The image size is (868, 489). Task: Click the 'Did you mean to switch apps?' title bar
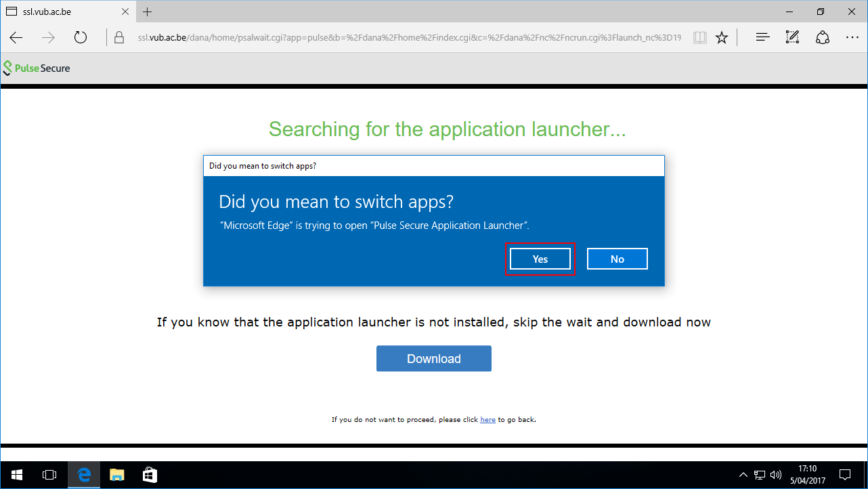tap(434, 165)
